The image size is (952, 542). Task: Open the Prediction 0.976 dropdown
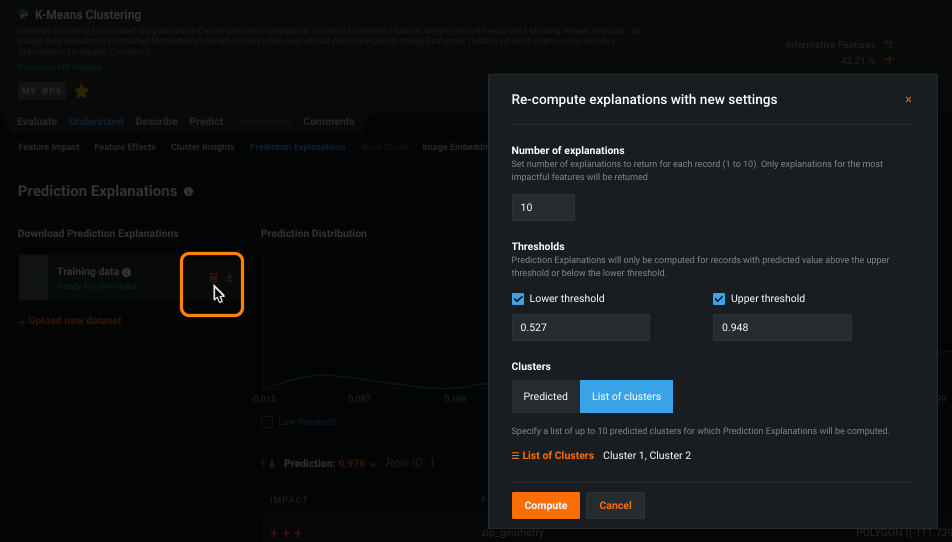[x=357, y=463]
